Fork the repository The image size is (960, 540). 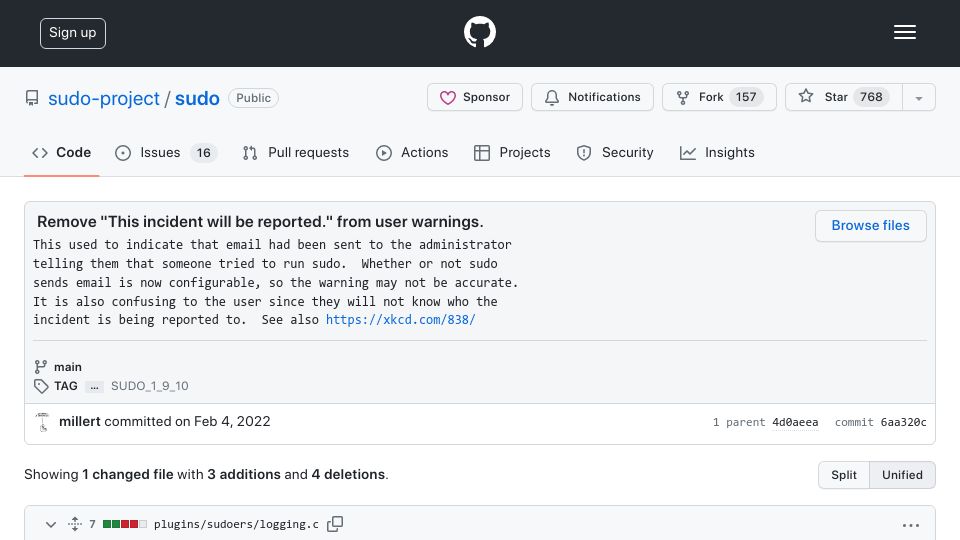719,97
